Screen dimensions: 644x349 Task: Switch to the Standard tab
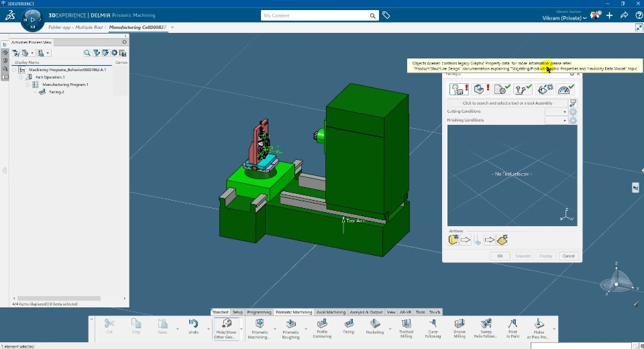click(x=220, y=312)
